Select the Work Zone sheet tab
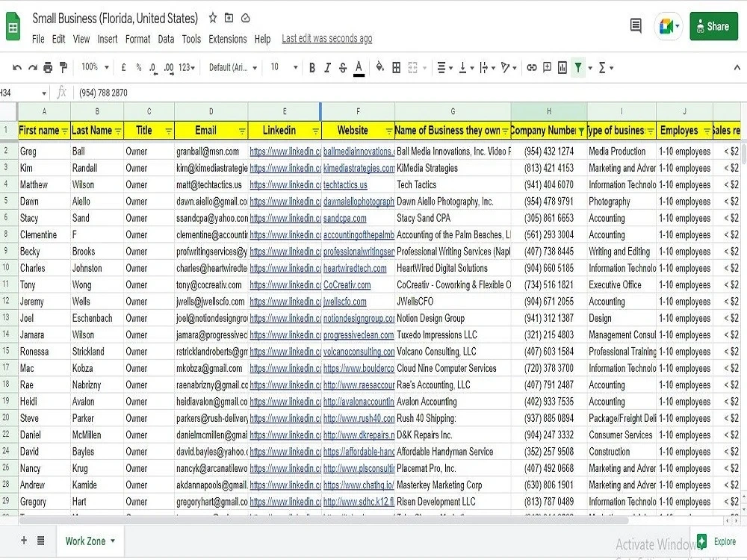The height and width of the screenshot is (560, 747). [90, 541]
